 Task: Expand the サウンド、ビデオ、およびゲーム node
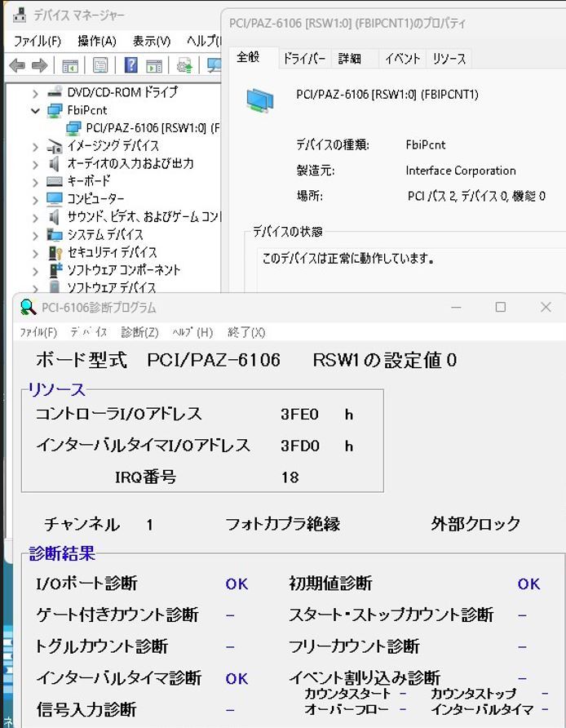(x=35, y=218)
